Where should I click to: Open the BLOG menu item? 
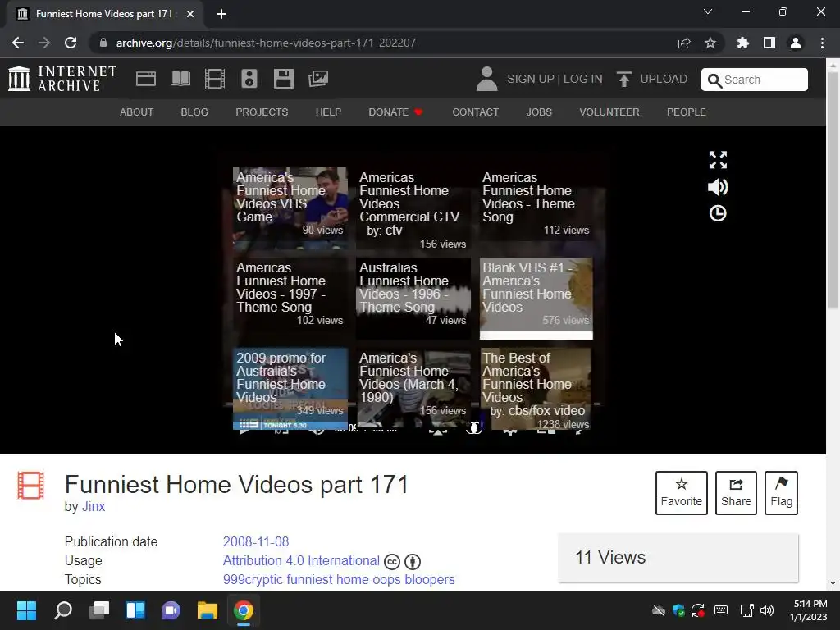pos(194,112)
